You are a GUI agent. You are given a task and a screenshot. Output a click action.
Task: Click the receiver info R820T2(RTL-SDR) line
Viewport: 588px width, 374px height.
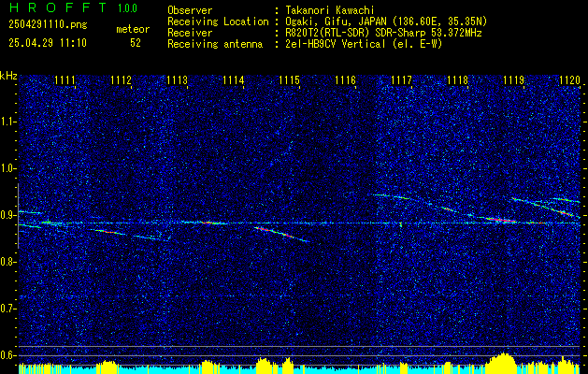pyautogui.click(x=383, y=33)
